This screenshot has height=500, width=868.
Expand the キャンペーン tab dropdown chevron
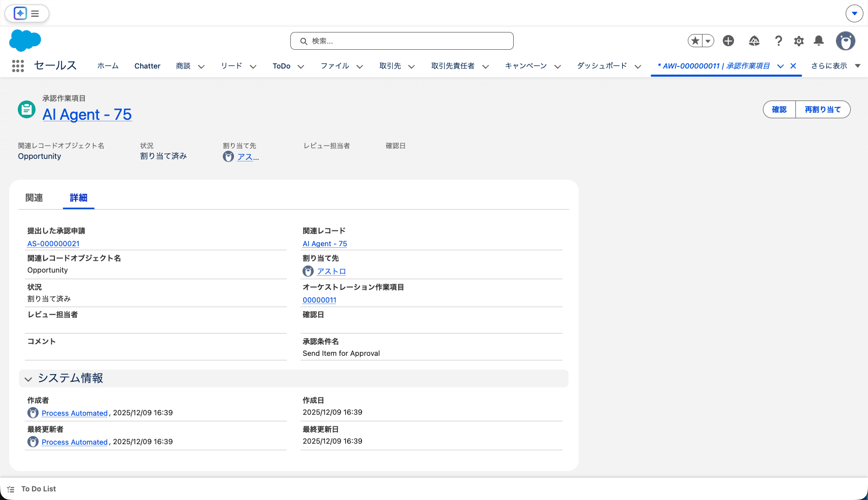(558, 66)
